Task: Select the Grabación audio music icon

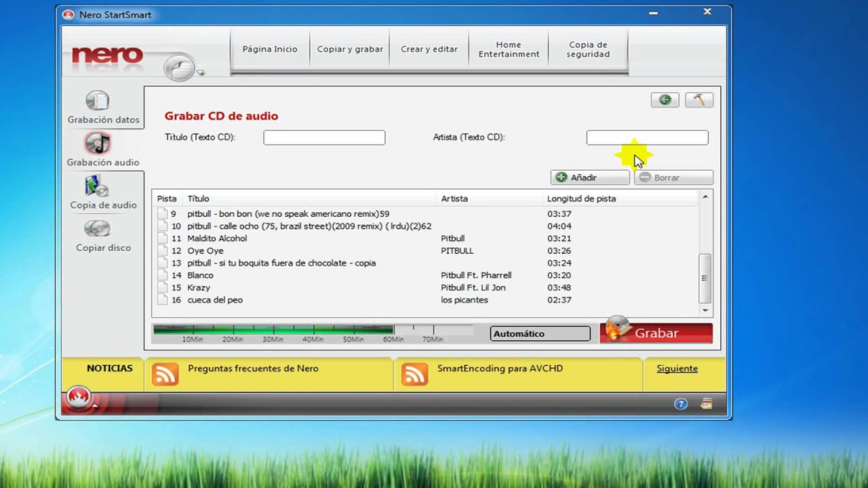Action: pyautogui.click(x=98, y=143)
